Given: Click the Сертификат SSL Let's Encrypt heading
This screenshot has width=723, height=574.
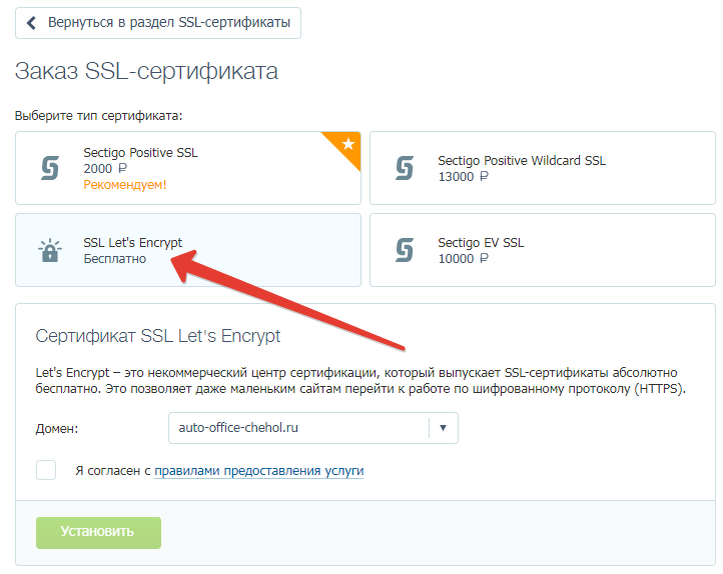Looking at the screenshot, I should [x=158, y=336].
